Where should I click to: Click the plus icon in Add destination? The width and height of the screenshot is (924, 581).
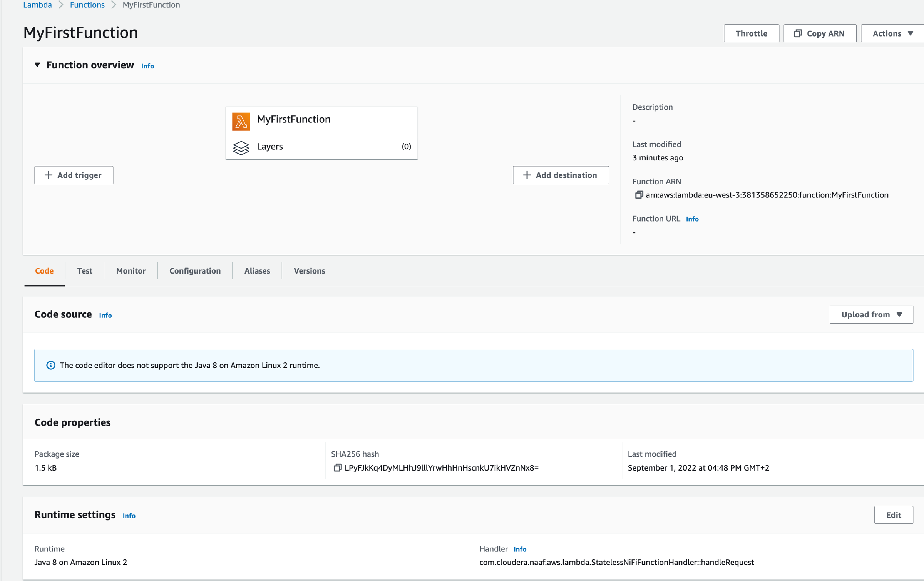click(x=527, y=175)
